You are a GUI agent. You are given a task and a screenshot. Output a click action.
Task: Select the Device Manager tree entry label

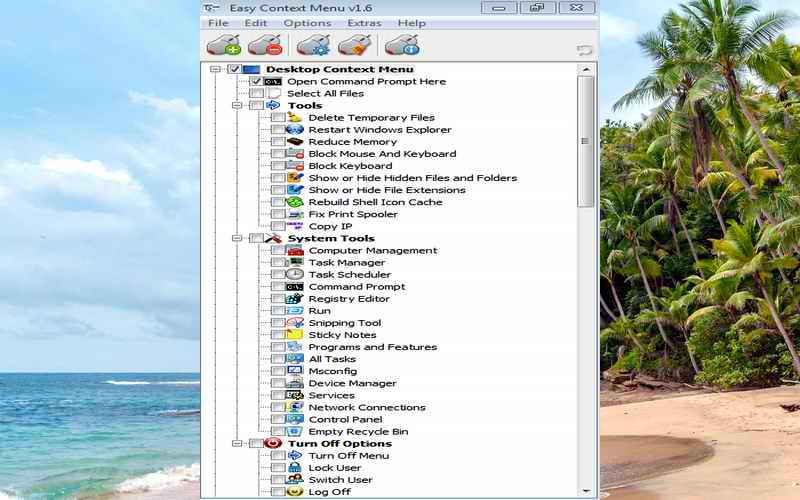click(x=352, y=383)
